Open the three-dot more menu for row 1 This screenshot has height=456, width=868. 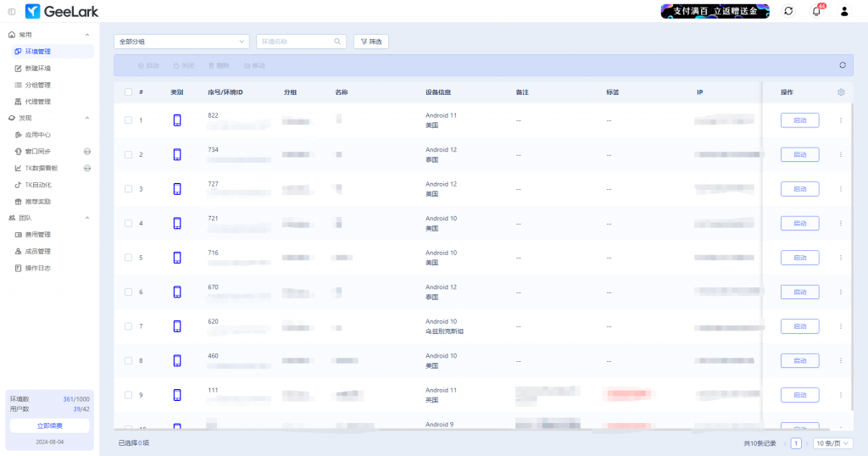click(x=841, y=120)
